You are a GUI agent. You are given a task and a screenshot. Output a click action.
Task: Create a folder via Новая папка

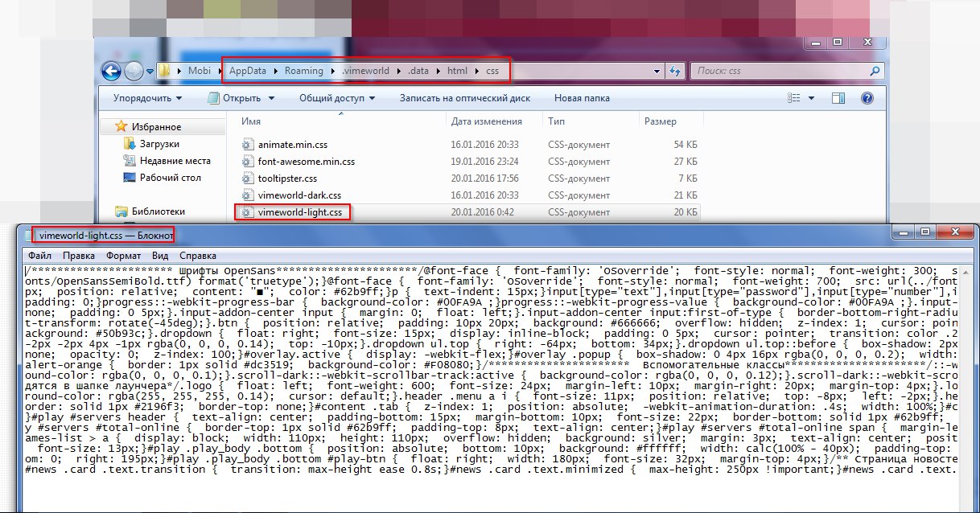[x=583, y=98]
